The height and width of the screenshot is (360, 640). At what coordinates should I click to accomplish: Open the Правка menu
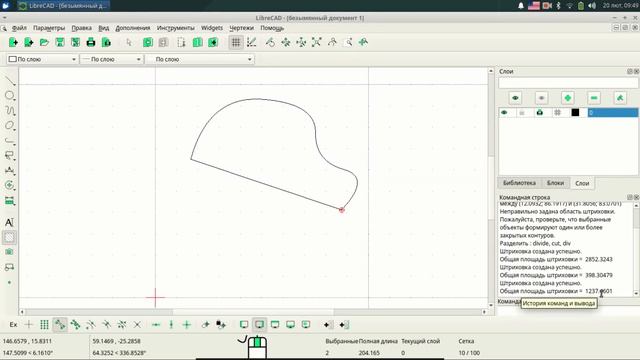(x=81, y=28)
